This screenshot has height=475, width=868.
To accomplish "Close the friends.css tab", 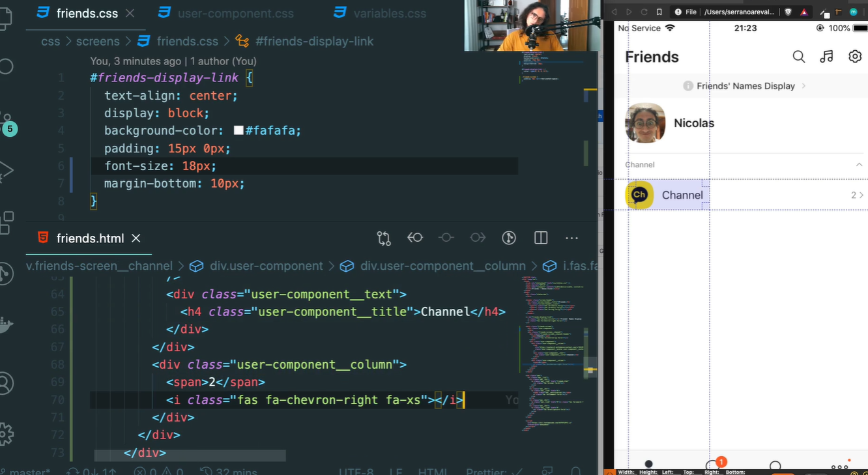I will (130, 13).
